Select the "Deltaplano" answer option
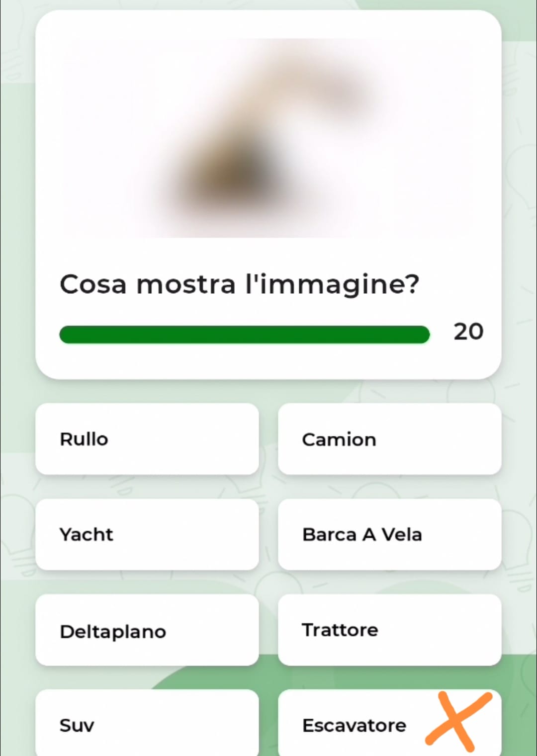This screenshot has width=537, height=756. click(147, 630)
